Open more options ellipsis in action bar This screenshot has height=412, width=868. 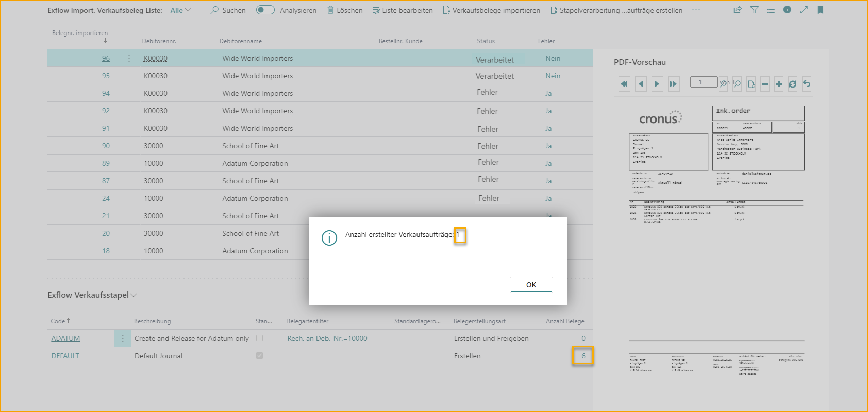696,10
